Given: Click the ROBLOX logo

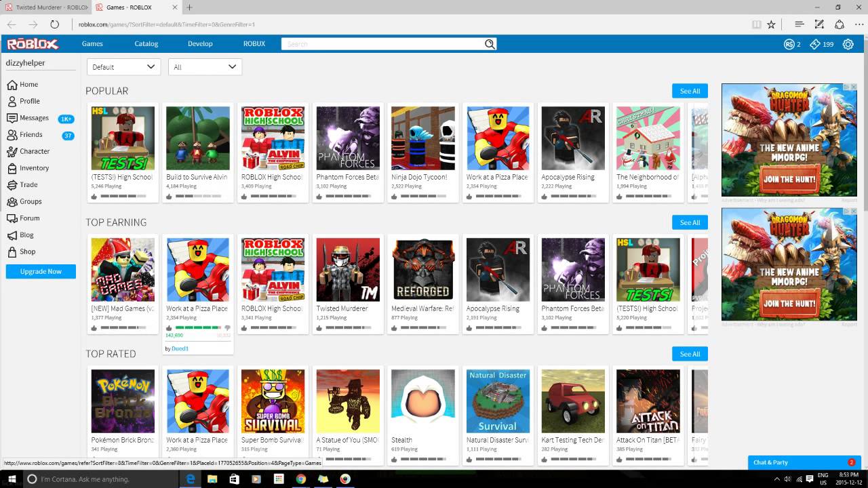Looking at the screenshot, I should click(33, 44).
